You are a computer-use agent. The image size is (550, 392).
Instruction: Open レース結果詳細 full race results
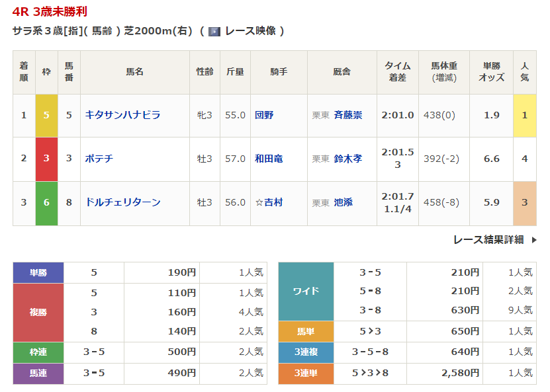[x=488, y=240]
